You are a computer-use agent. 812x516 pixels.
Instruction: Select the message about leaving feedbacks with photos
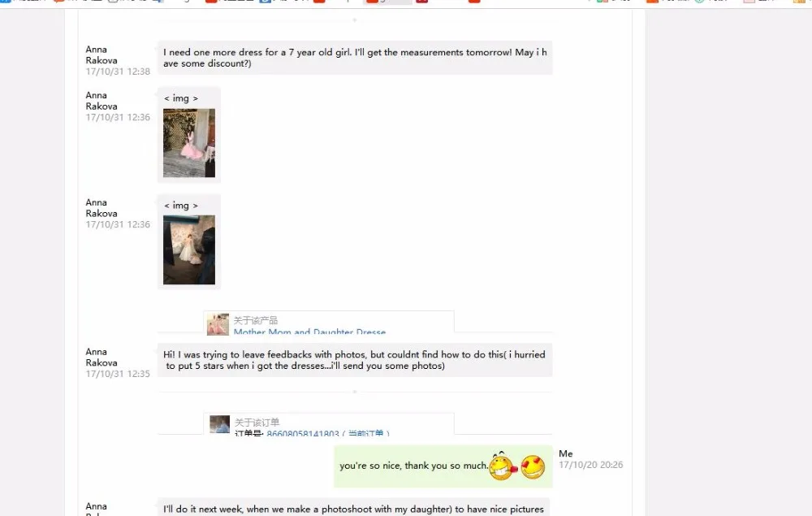[355, 360]
